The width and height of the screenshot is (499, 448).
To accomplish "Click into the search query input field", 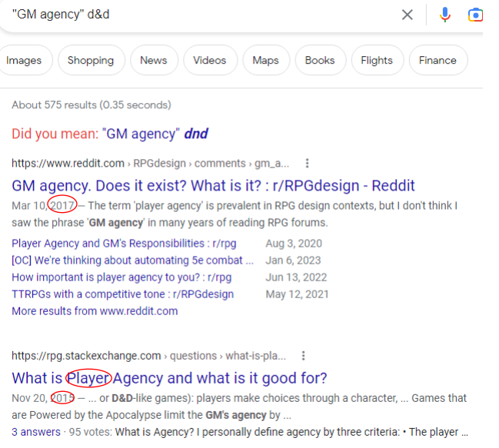I will (192, 15).
